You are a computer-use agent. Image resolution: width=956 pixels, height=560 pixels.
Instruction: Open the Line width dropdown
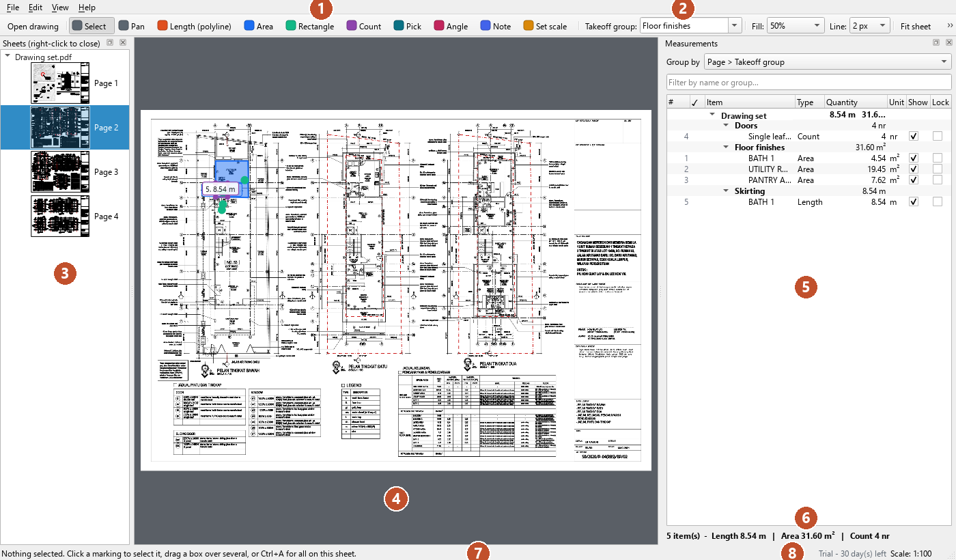coord(870,27)
